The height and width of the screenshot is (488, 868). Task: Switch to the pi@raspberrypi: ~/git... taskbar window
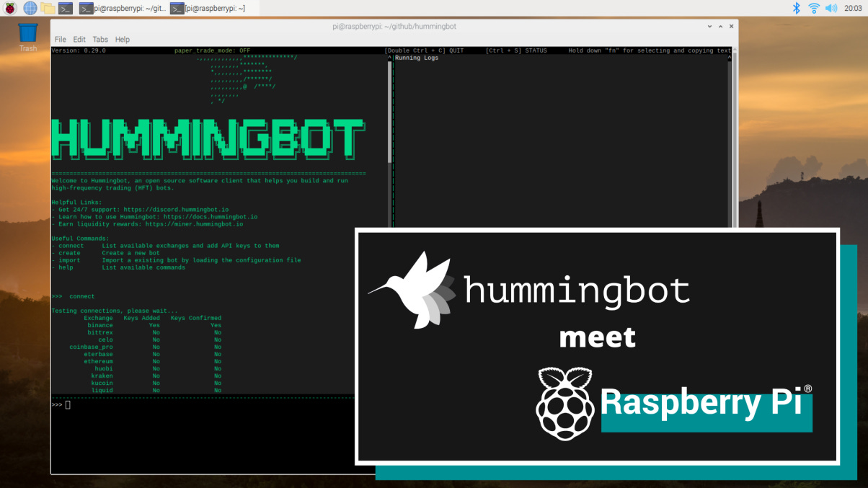tap(122, 8)
